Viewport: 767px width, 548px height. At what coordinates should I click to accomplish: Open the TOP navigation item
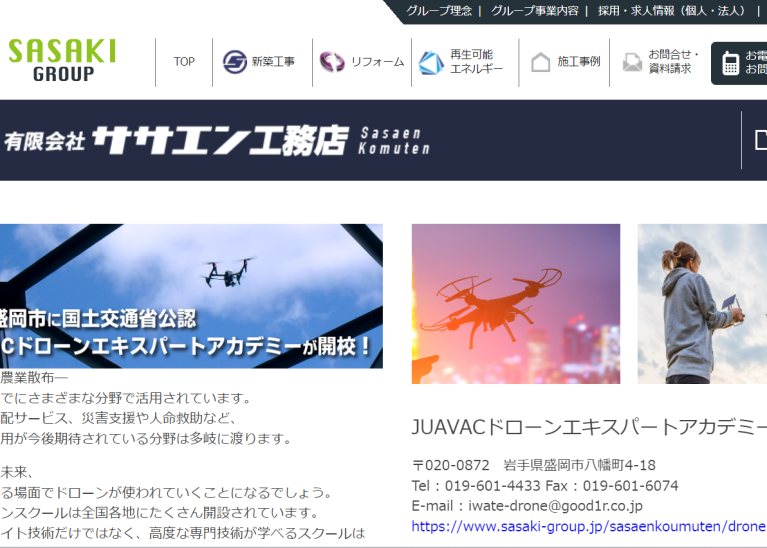pos(184,62)
